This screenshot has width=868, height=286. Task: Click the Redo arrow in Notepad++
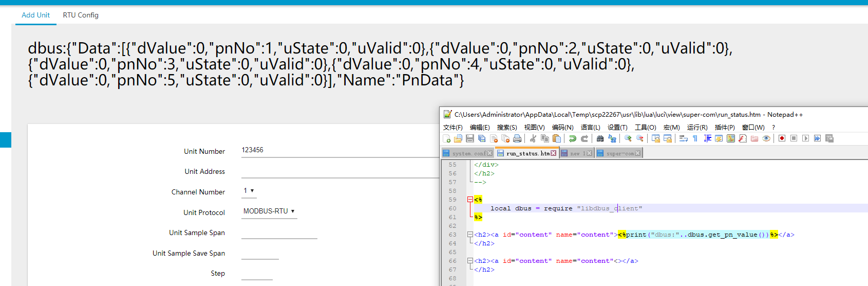click(x=584, y=138)
